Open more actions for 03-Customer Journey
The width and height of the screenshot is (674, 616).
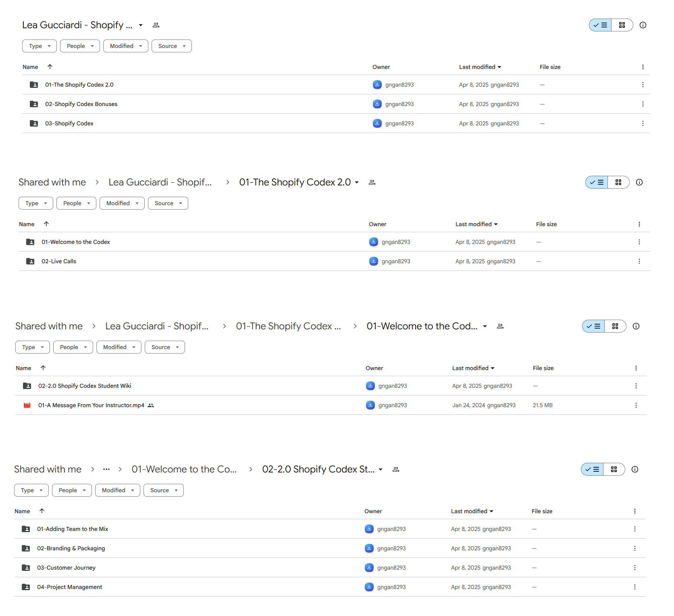click(634, 568)
